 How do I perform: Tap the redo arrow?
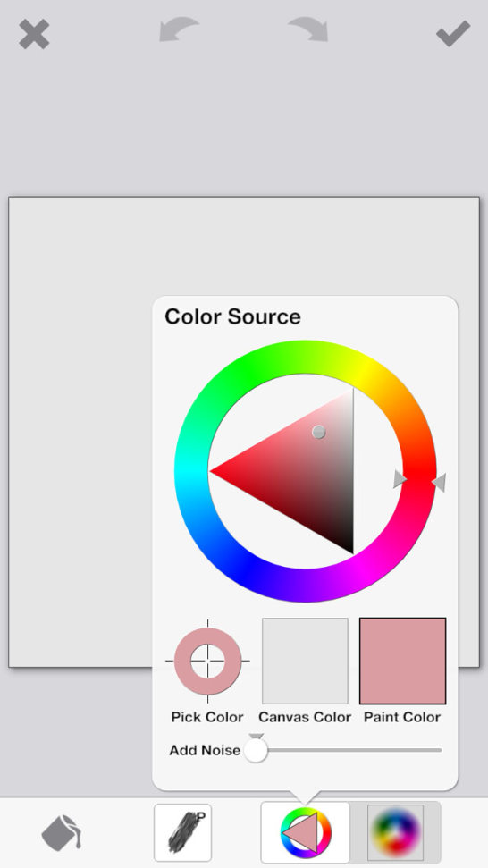click(307, 29)
